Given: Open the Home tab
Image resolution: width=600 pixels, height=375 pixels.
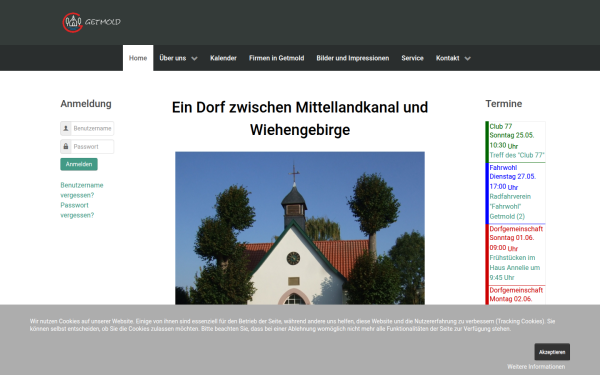Looking at the screenshot, I should tap(138, 58).
